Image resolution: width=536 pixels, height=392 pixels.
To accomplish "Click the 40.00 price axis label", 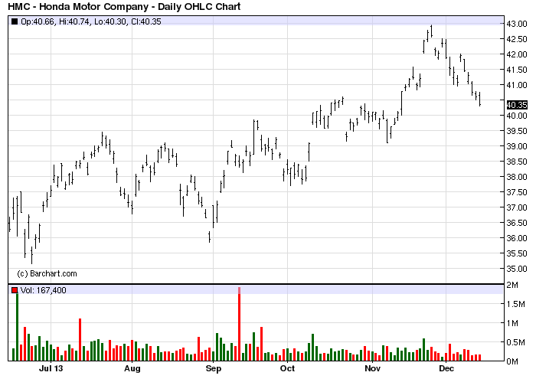I will coord(517,116).
